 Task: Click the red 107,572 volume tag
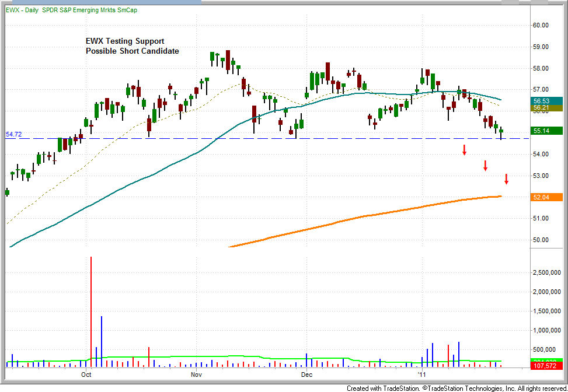546,366
